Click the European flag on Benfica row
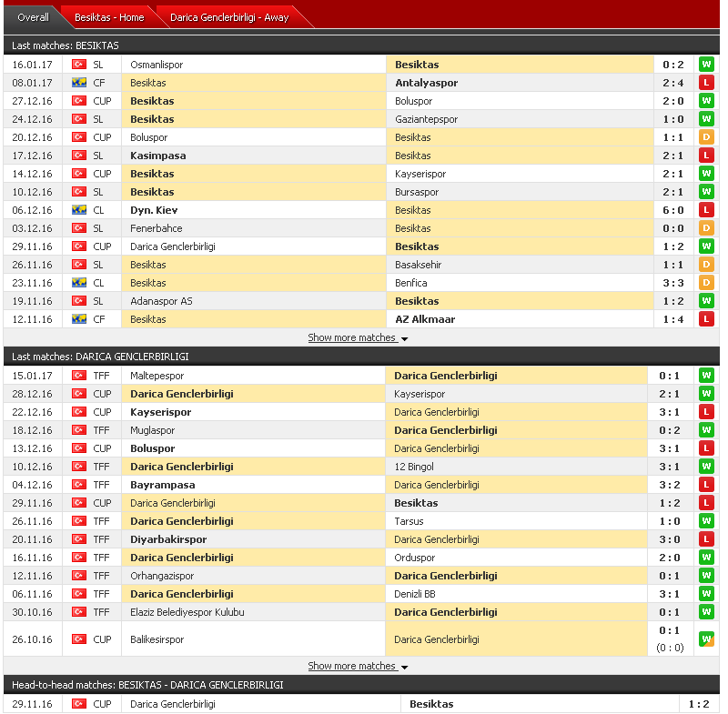Screen dimensions: 728x714 pos(79,283)
